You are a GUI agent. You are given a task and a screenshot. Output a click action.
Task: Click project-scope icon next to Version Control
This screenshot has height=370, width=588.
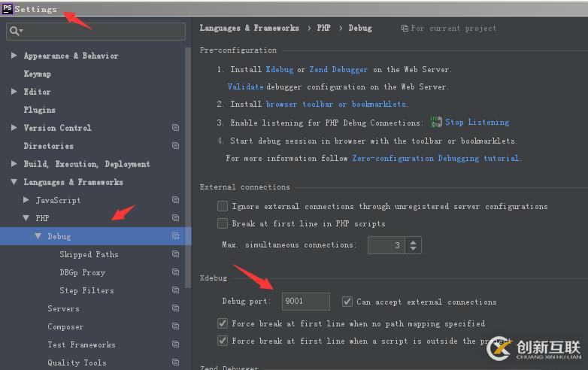(x=175, y=128)
